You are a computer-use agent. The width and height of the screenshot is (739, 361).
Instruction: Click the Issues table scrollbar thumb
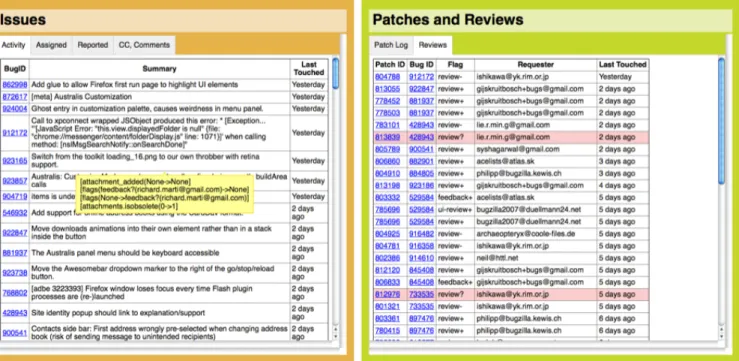coord(335,73)
